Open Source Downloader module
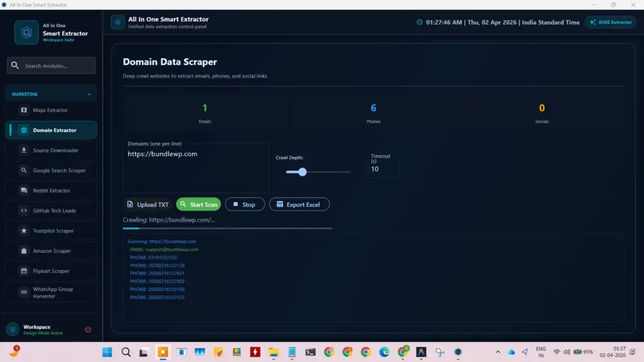This screenshot has height=362, width=644. (x=52, y=150)
